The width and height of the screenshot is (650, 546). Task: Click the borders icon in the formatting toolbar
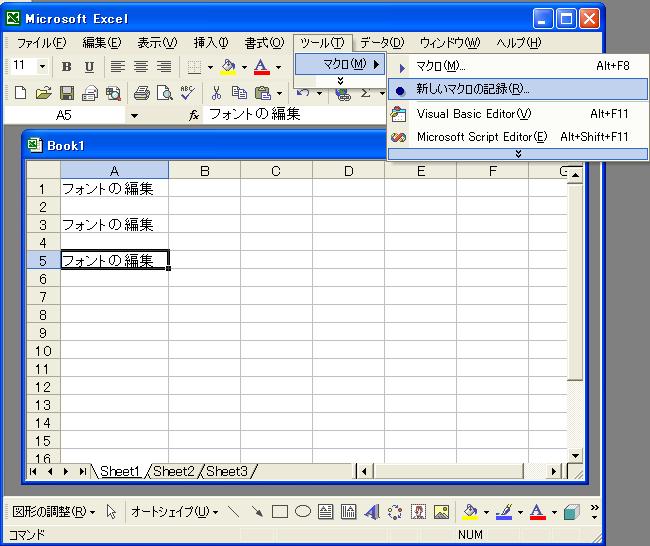coord(194,66)
